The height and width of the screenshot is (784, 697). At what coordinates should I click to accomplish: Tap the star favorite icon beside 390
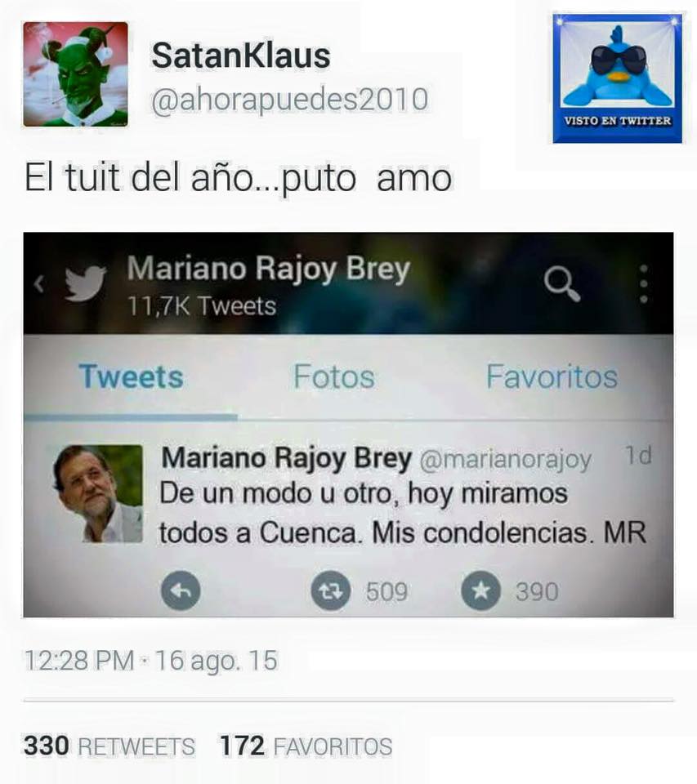pos(480,590)
